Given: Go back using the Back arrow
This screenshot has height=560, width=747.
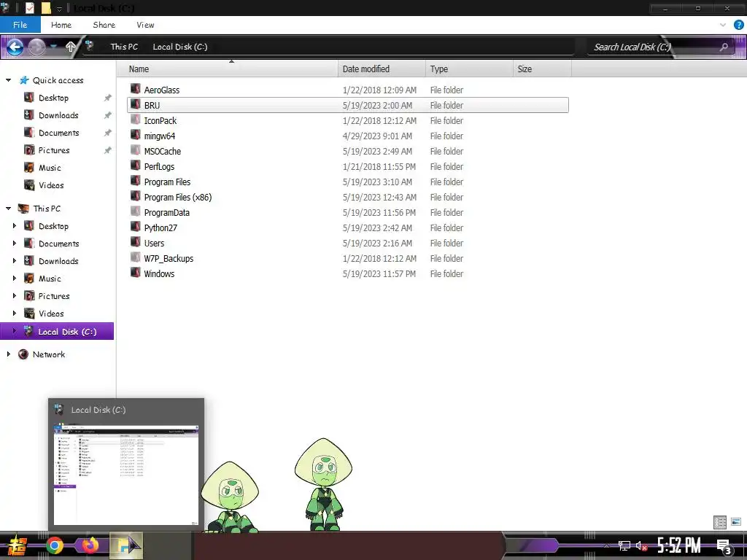Looking at the screenshot, I should click(15, 47).
